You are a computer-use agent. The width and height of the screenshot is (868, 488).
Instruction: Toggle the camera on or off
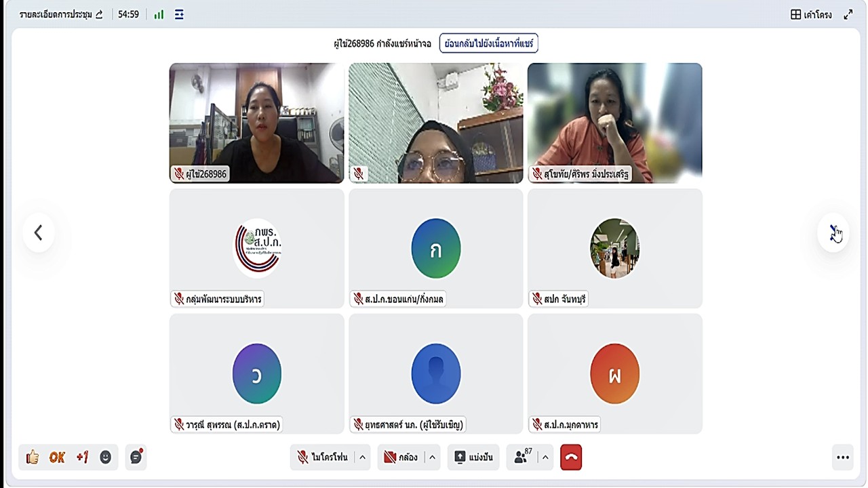[401, 457]
